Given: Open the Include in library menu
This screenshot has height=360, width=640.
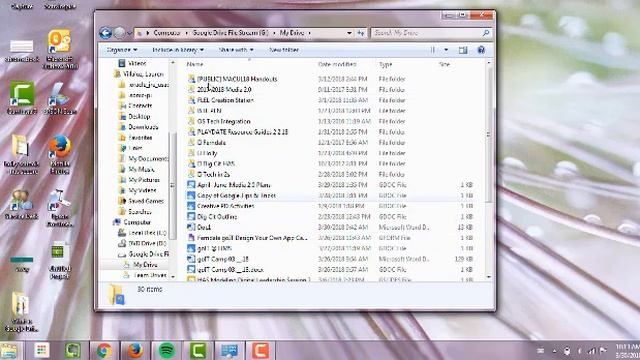Looking at the screenshot, I should click(178, 50).
